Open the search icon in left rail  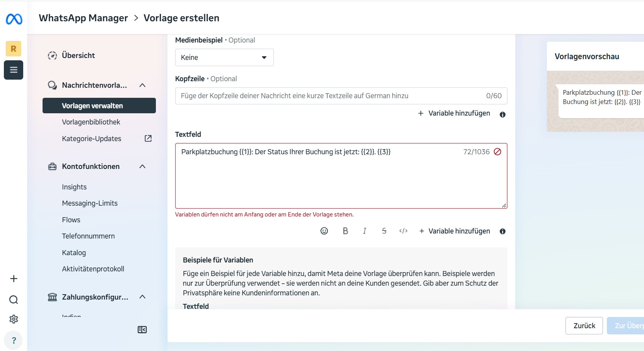coord(14,300)
